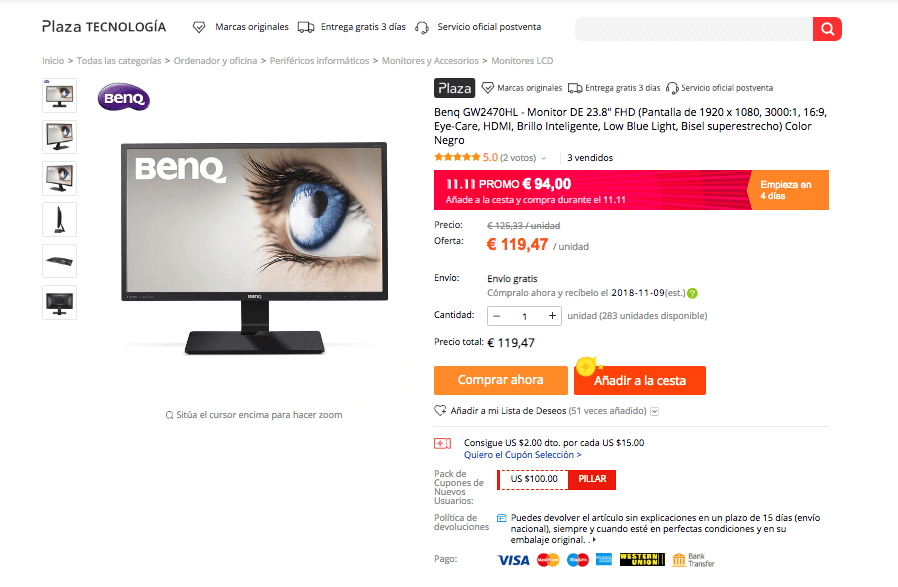
Task: Expand return policy details arrow
Action: pos(594,539)
